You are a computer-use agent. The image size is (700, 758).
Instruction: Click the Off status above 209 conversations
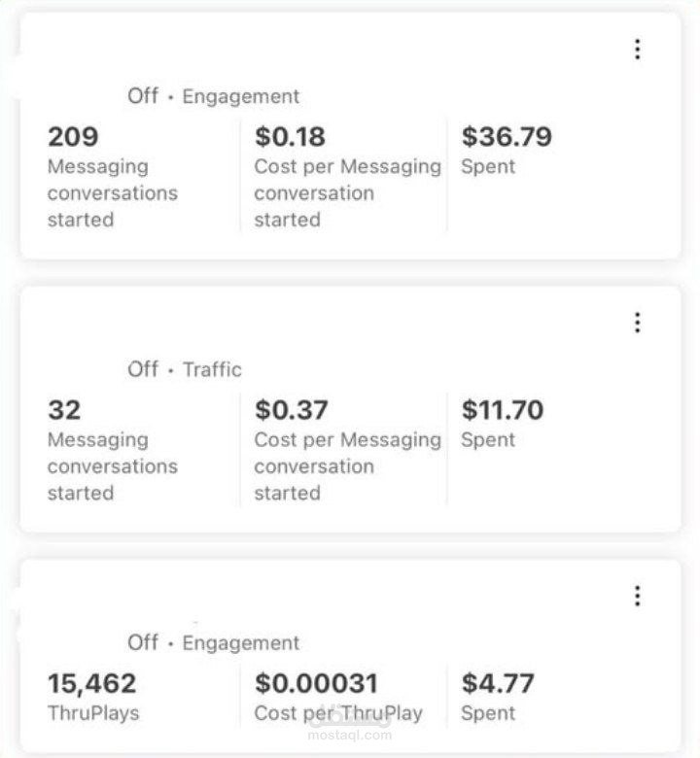[143, 96]
